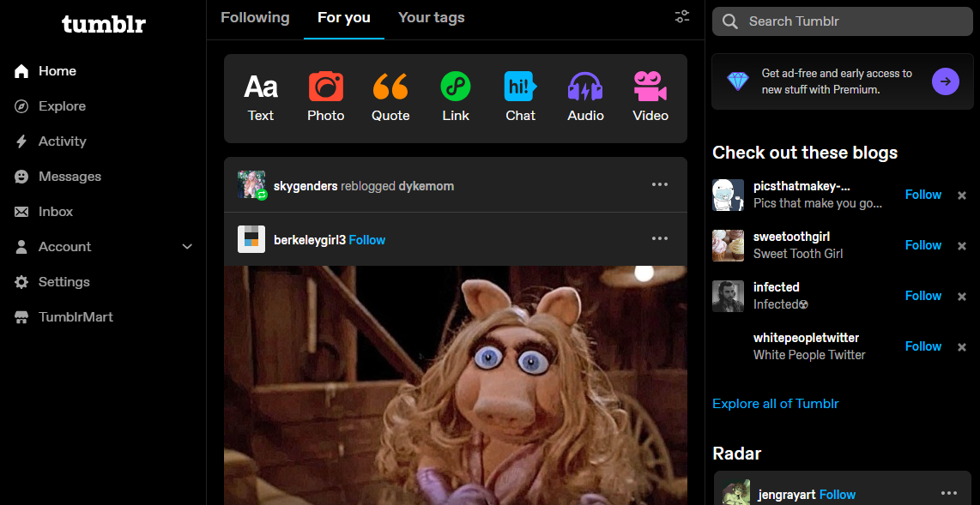Open Activity from the sidebar
980x505 pixels.
tap(63, 141)
